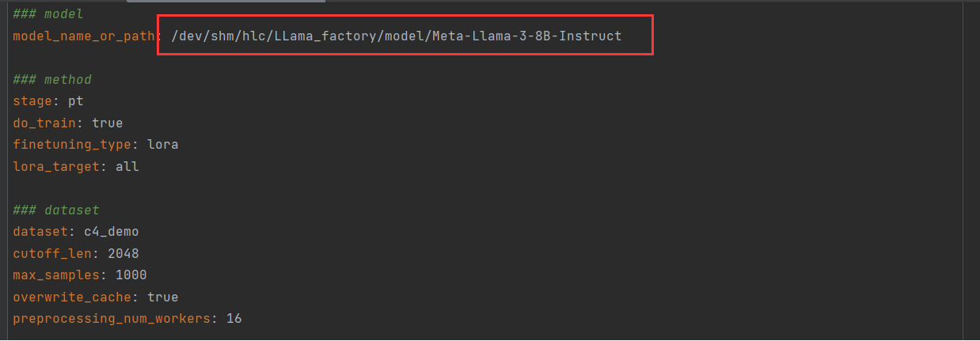Image resolution: width=980 pixels, height=341 pixels.
Task: Click the lora_target key
Action: point(52,167)
